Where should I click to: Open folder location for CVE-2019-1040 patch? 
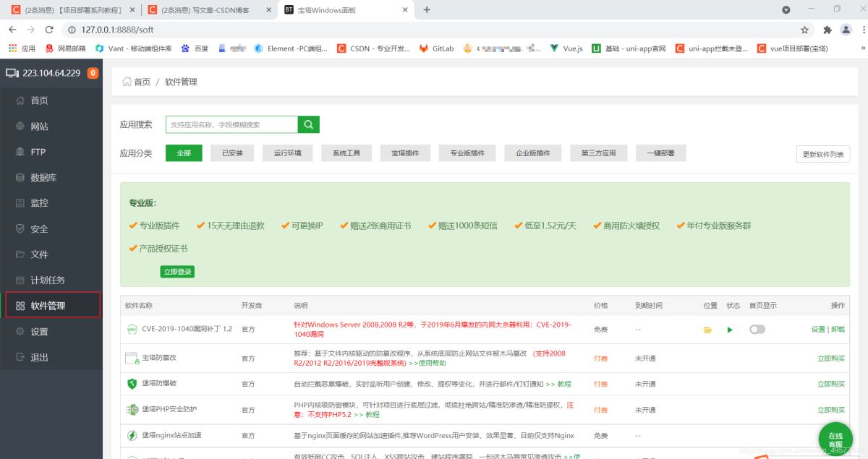tap(707, 330)
